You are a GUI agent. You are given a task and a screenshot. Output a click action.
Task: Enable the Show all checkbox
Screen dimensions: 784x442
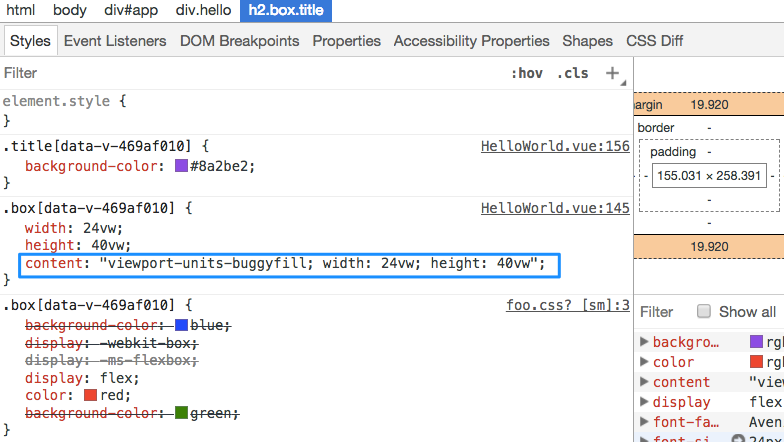click(x=704, y=312)
